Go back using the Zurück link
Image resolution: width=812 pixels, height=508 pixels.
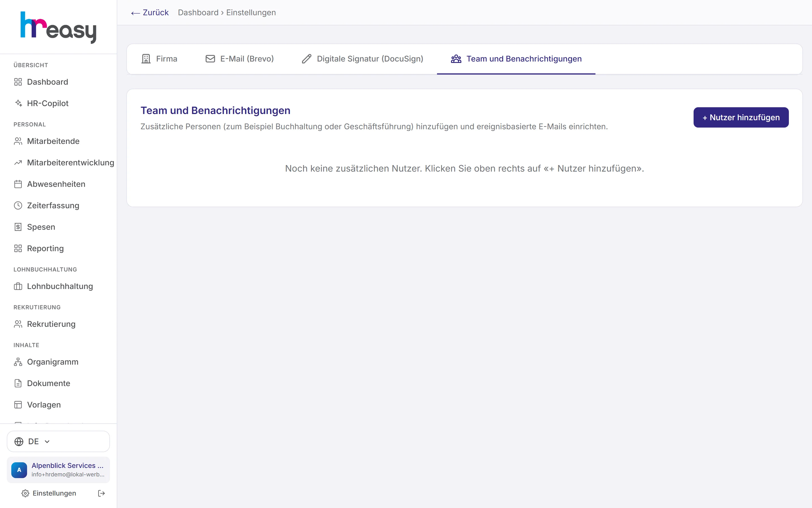[x=150, y=13]
